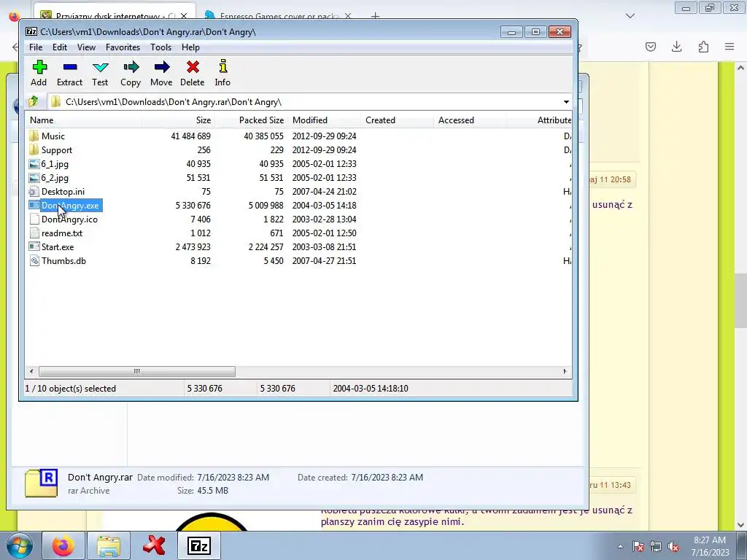Image resolution: width=747 pixels, height=560 pixels.
Task: Select the Support folder icon
Action: click(x=34, y=149)
